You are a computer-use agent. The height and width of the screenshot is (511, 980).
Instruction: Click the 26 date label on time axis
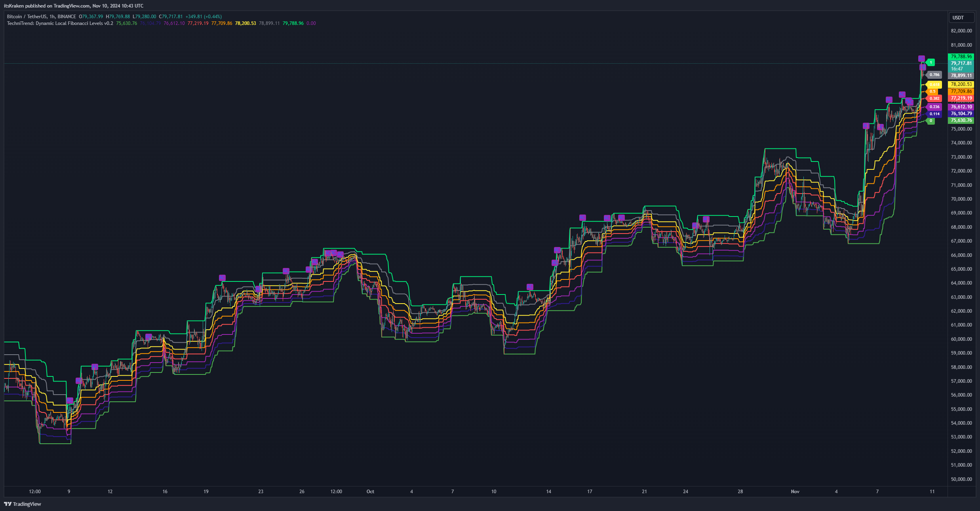(x=302, y=492)
